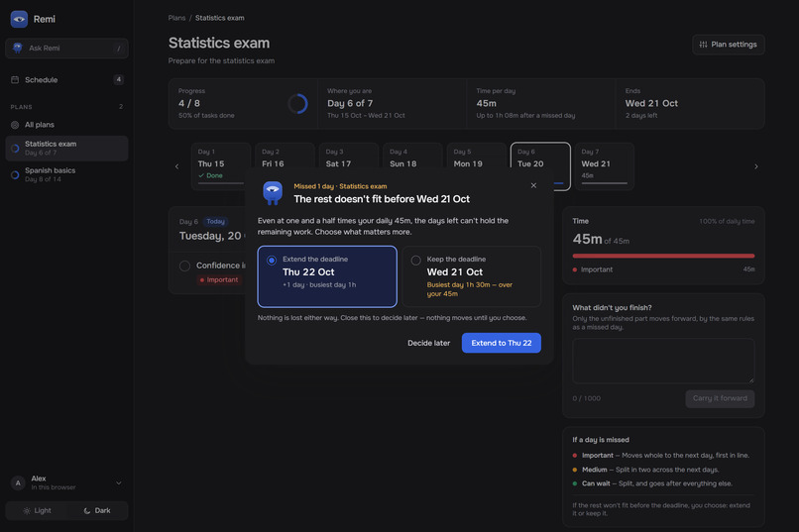Click the Schedule calendar icon

tap(15, 79)
